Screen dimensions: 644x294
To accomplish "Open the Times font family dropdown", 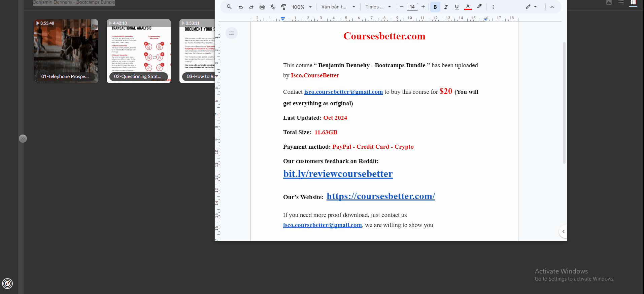I will coord(378,7).
